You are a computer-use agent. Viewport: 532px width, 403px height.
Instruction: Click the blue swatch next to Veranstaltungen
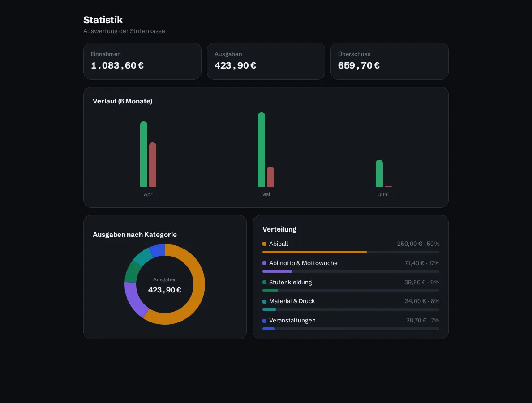click(x=264, y=321)
